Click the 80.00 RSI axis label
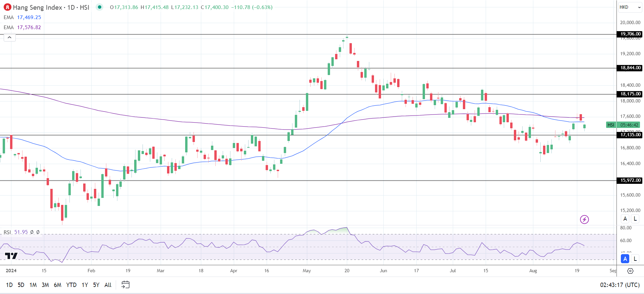644x294 pixels. pos(626,228)
